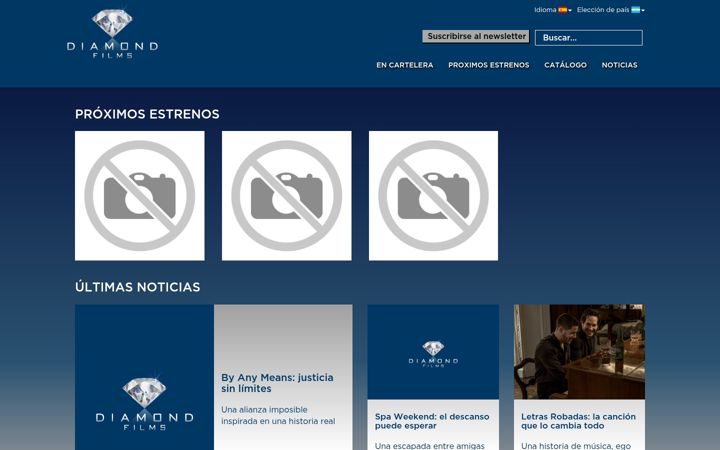
Task: Click 'Una alianza imposible inspirada' summary text
Action: [278, 415]
